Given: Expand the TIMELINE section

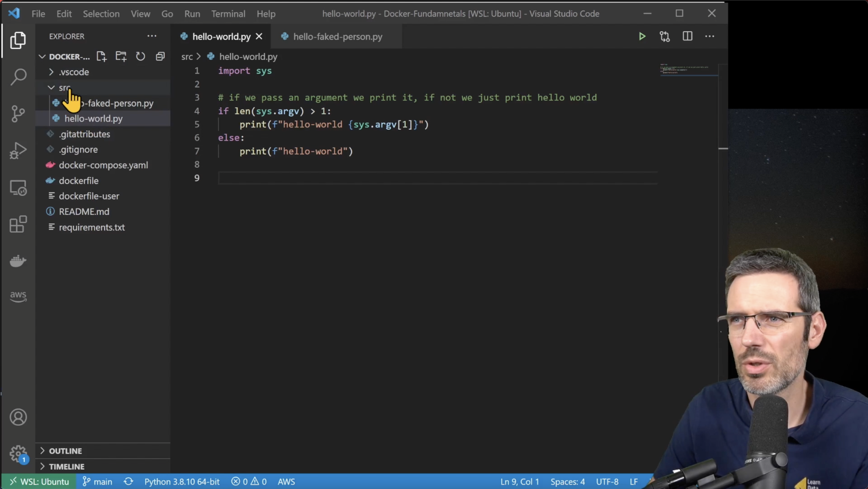Looking at the screenshot, I should pos(103,466).
